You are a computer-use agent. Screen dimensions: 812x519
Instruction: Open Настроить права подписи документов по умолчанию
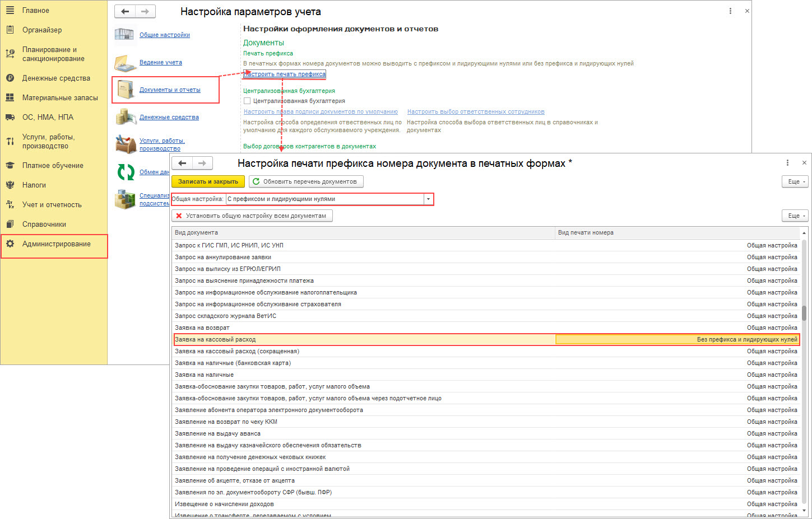point(321,111)
